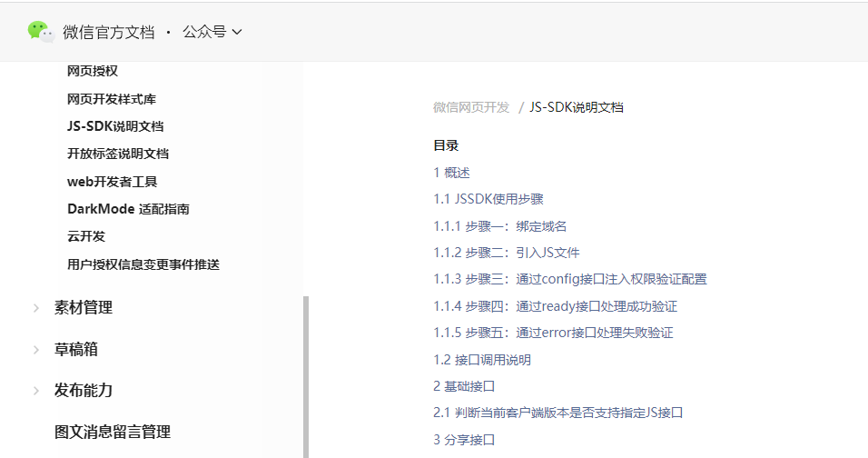This screenshot has width=868, height=458.
Task: Jump to 1.1.4 通过ready接口处理成功验证
Action: [556, 306]
